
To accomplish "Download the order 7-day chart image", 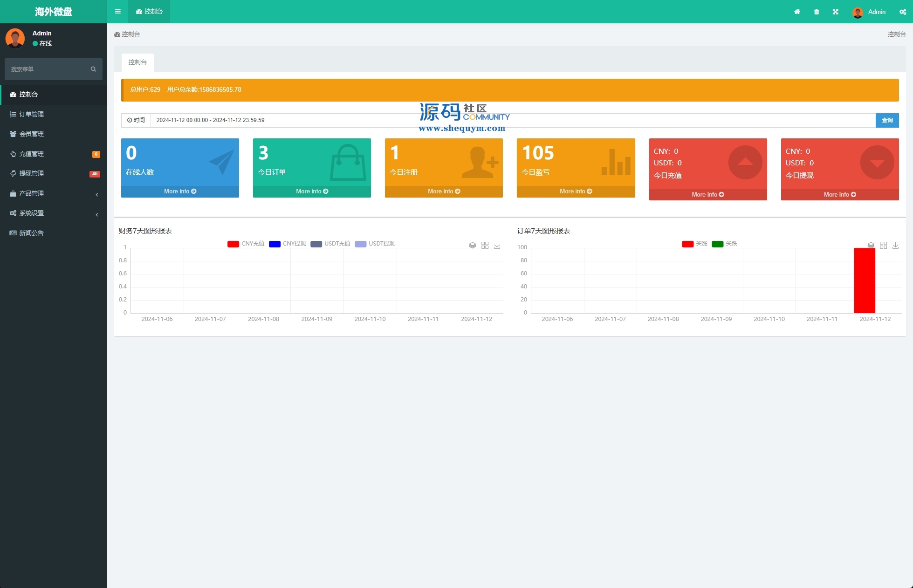I will point(895,245).
